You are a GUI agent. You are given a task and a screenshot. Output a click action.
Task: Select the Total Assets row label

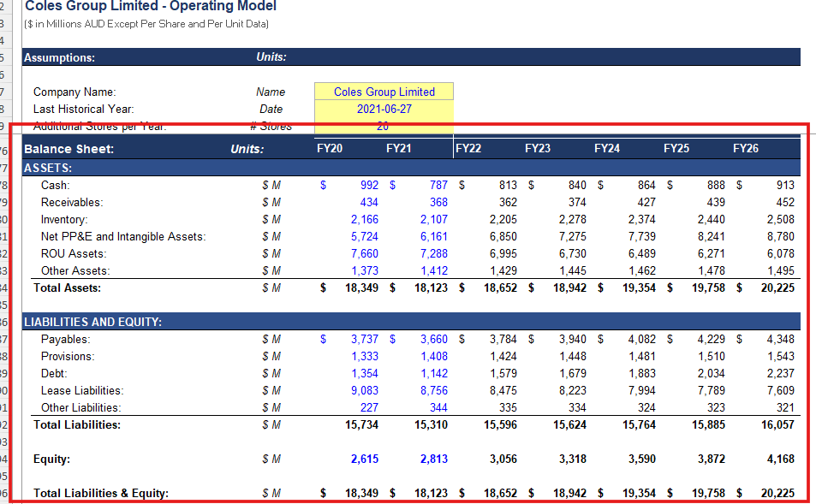(x=67, y=288)
